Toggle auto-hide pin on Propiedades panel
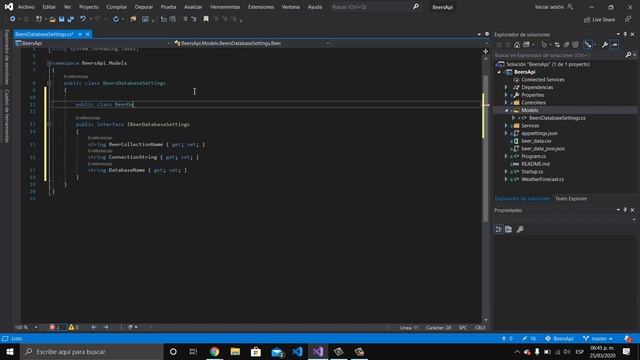This screenshot has height=360, width=640. coord(625,210)
